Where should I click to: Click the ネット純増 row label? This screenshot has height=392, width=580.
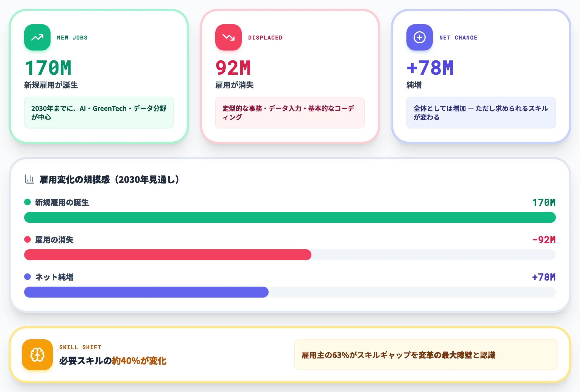point(54,277)
